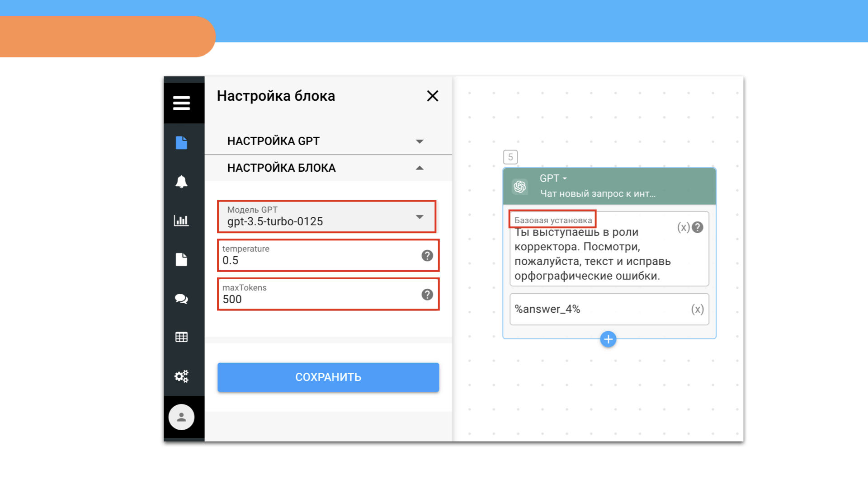The width and height of the screenshot is (868, 488).
Task: Expand the НАСТРОЙКА GPT section
Action: click(328, 141)
